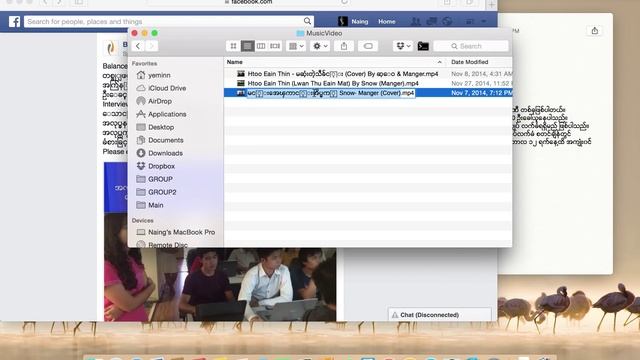Open the Dropbox toolbar dropdown
This screenshot has width=640, height=360.
(x=403, y=46)
